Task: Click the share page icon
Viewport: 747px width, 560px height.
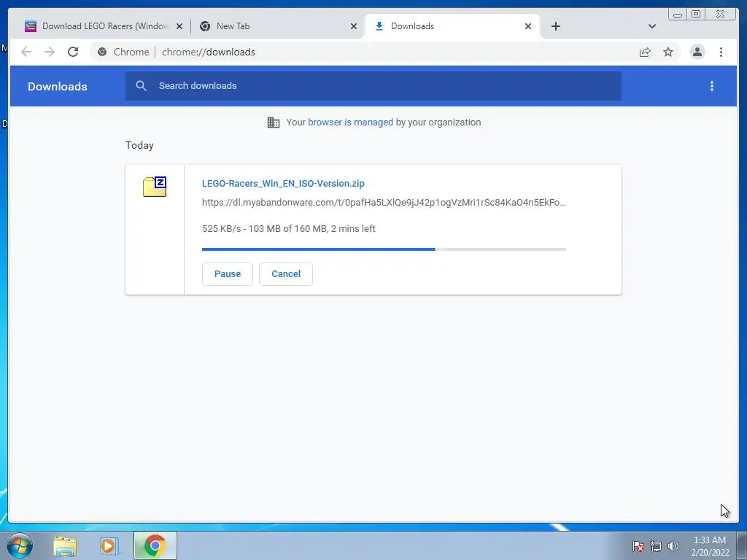Action: tap(645, 52)
